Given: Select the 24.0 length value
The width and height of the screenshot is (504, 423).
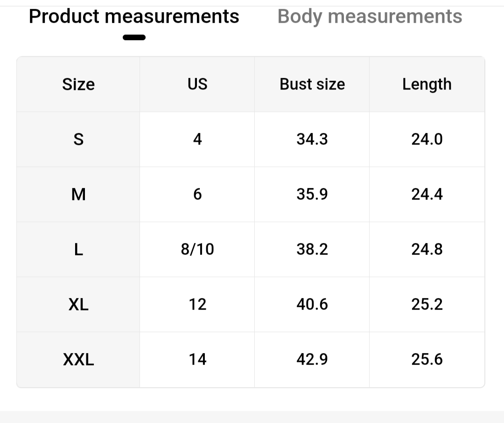Looking at the screenshot, I should coord(427,139).
